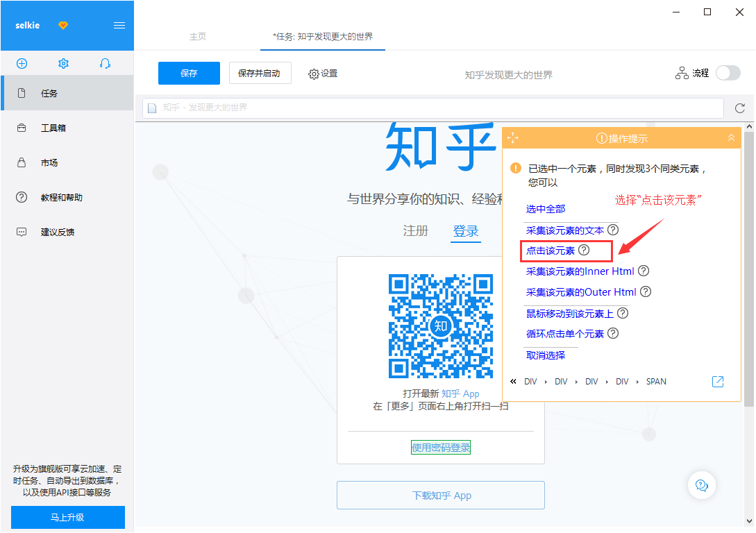Open 教程和帮助 in the sidebar
Screen dimensions: 756x533
click(x=67, y=197)
